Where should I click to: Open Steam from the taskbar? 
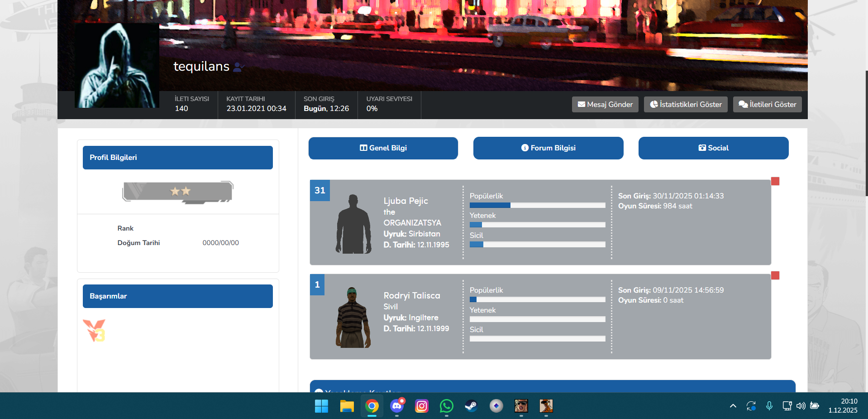pos(471,406)
